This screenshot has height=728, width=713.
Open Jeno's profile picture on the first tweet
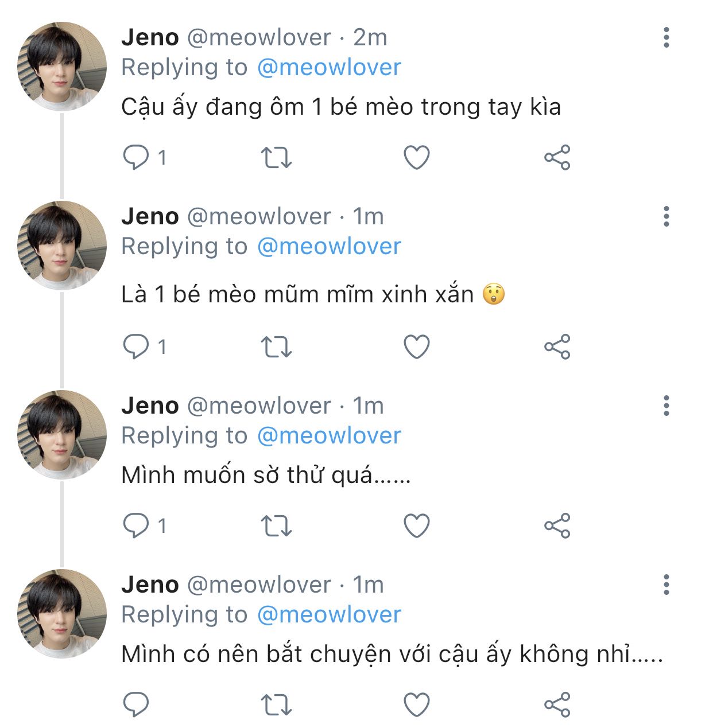pyautogui.click(x=62, y=66)
